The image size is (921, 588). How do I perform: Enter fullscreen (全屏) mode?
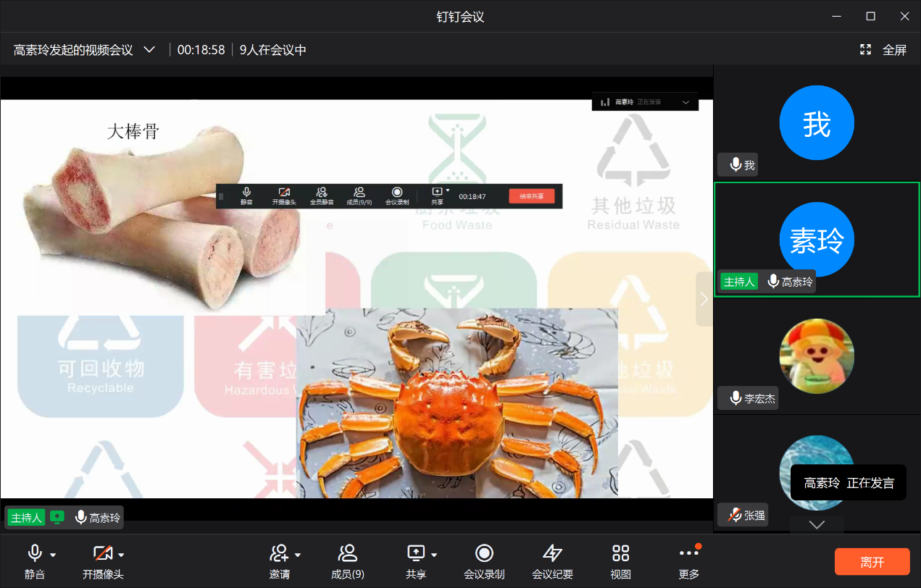[x=883, y=50]
